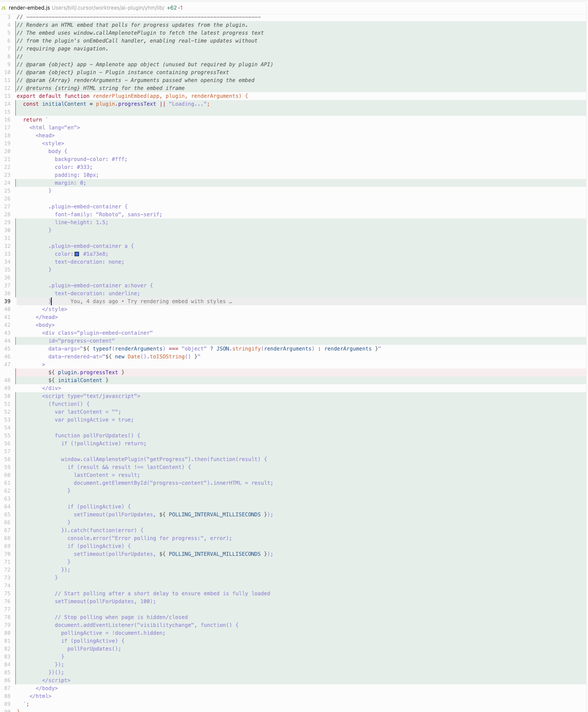Click the deleted plugin.progressText line

86,372
